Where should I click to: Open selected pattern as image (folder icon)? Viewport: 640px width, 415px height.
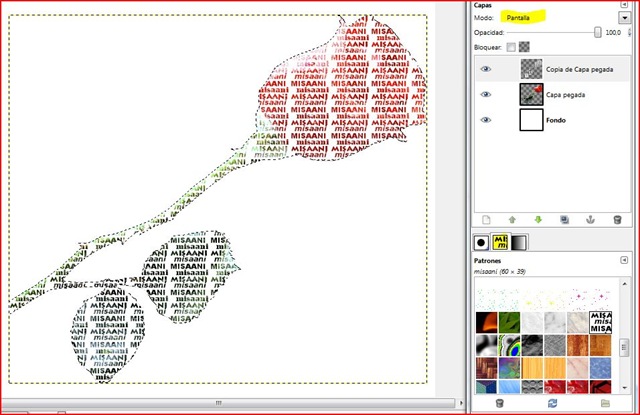point(605,403)
